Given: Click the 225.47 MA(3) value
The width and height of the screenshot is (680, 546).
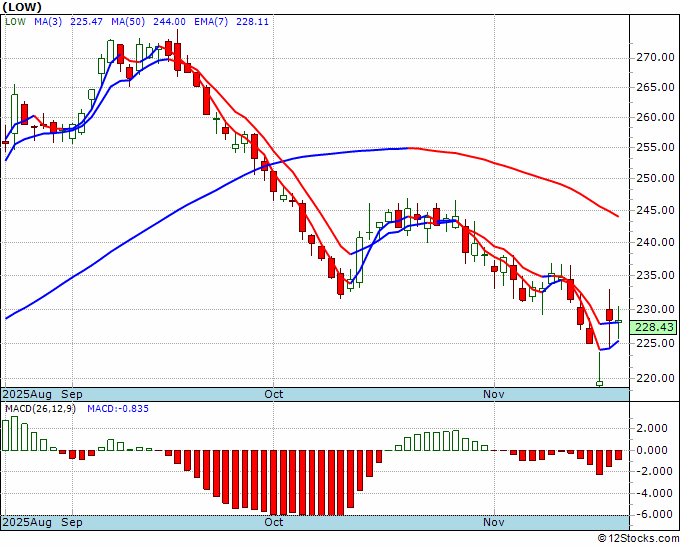Looking at the screenshot, I should tap(86, 22).
